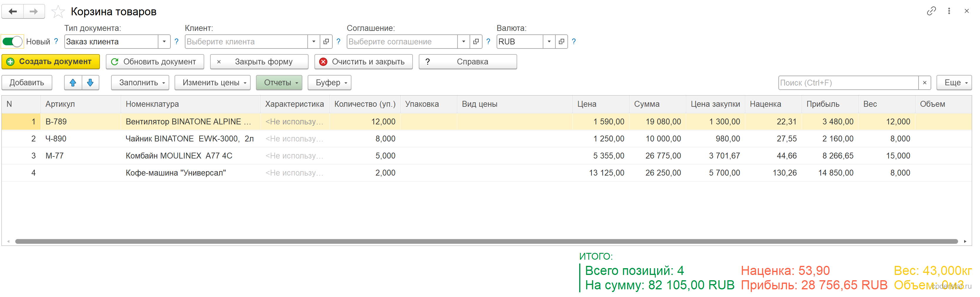Click the sum cell 26 775,00
980x297 pixels.
[657, 156]
